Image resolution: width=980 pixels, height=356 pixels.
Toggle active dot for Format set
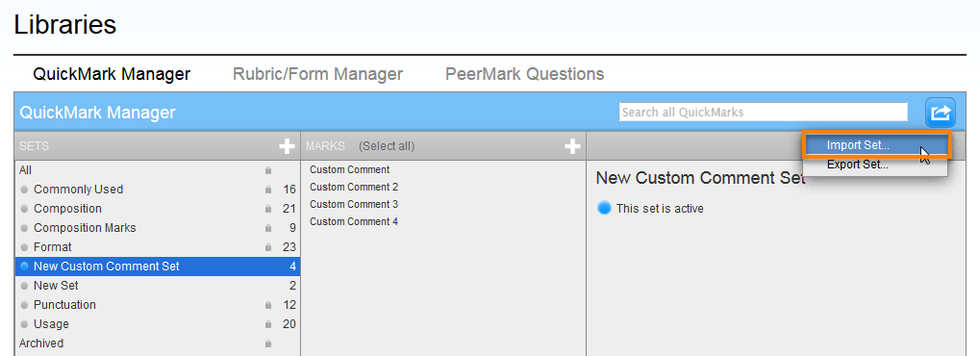point(24,247)
